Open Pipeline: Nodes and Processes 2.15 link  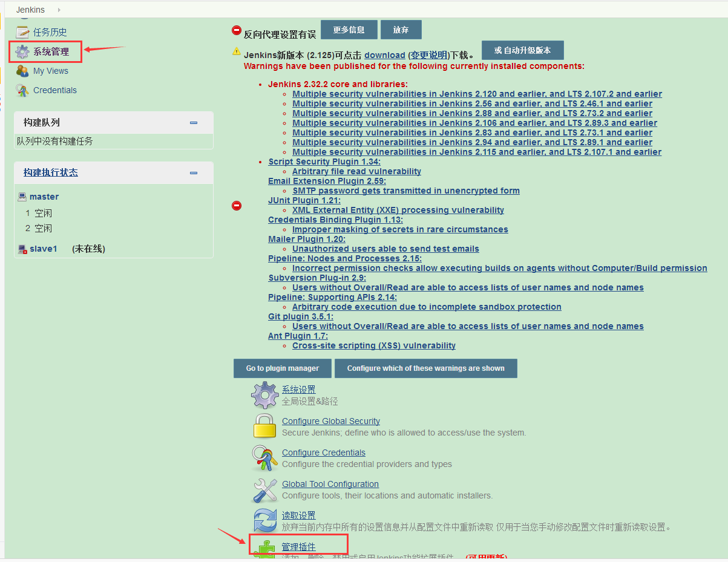click(345, 258)
